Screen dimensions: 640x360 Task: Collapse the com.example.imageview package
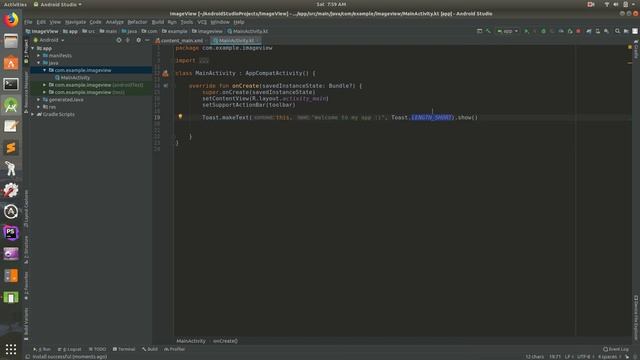[x=44, y=70]
